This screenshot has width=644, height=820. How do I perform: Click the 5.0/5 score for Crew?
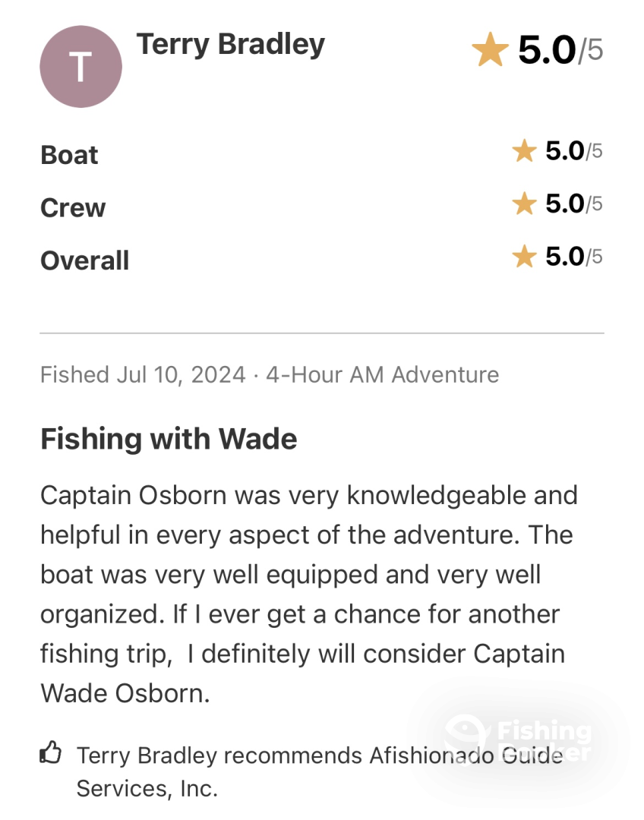pyautogui.click(x=573, y=204)
